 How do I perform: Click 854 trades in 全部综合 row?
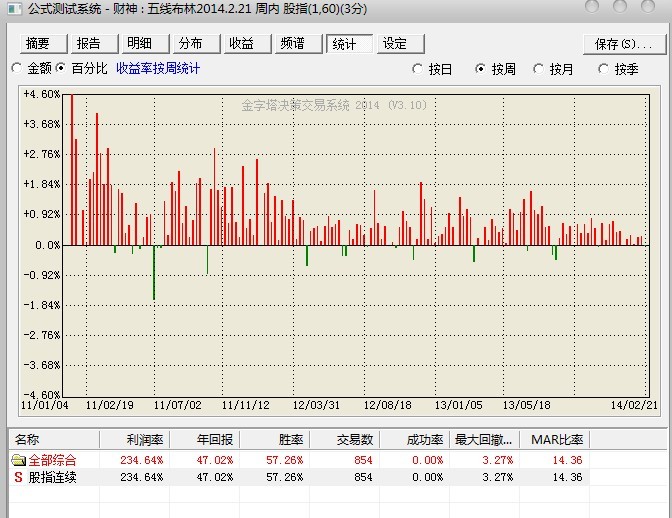[363, 460]
